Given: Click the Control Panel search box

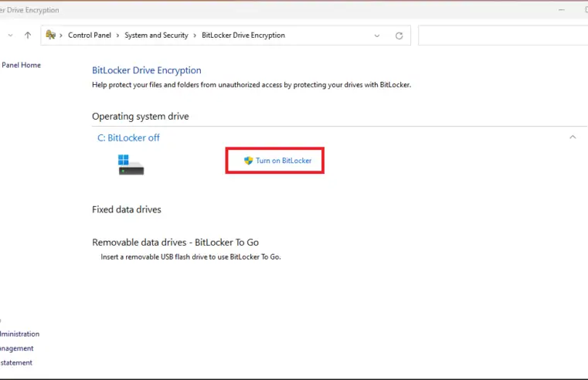Looking at the screenshot, I should tap(502, 36).
